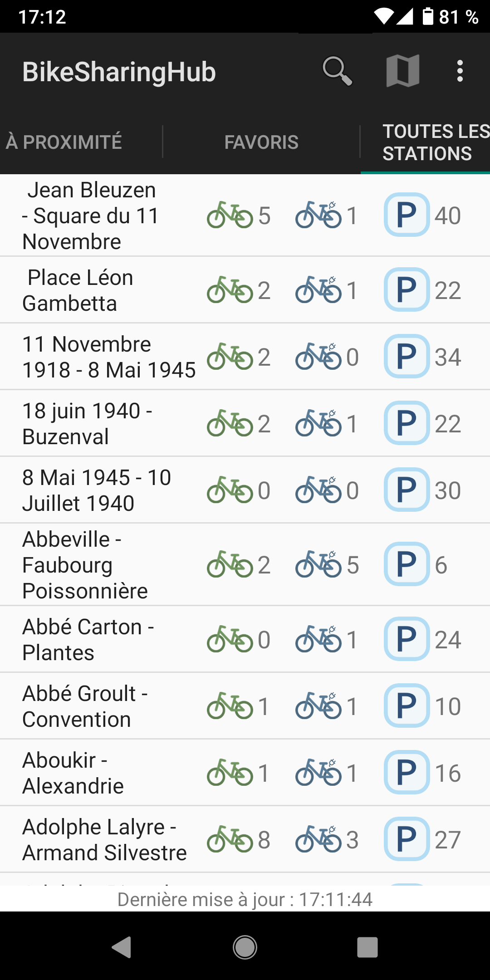Screen dimensions: 490x980
Task: Tap green bike icon for Place Léon Gambetta
Action: click(x=230, y=290)
